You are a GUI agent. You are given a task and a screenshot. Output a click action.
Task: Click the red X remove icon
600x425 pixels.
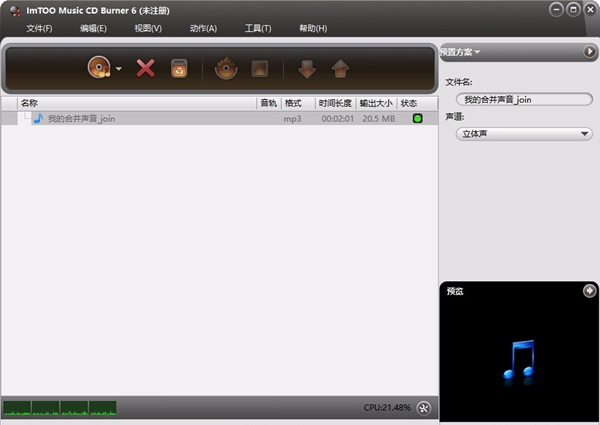click(146, 68)
